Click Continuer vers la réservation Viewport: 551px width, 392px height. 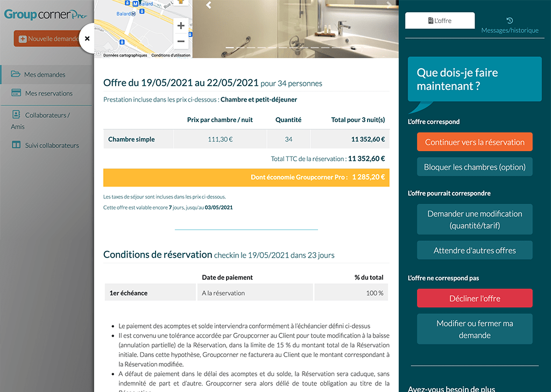[x=475, y=142]
